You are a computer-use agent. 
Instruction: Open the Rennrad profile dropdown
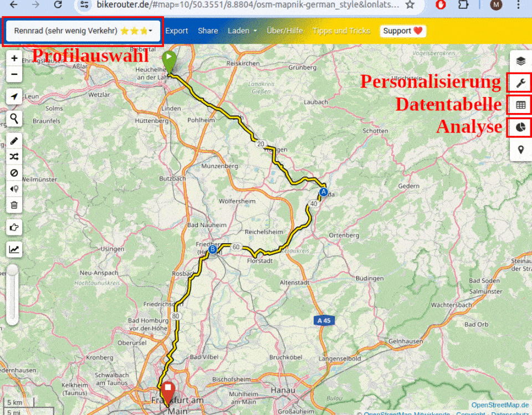coord(83,31)
